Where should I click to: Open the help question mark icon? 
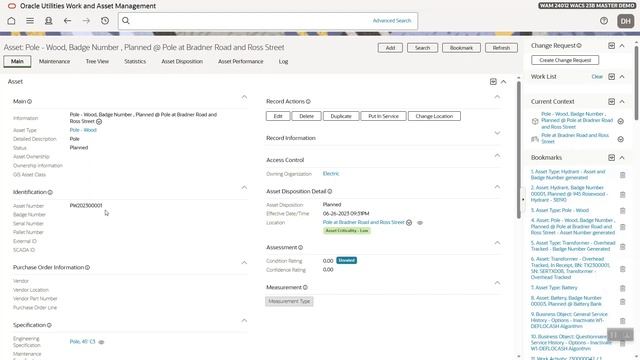[x=604, y=21]
